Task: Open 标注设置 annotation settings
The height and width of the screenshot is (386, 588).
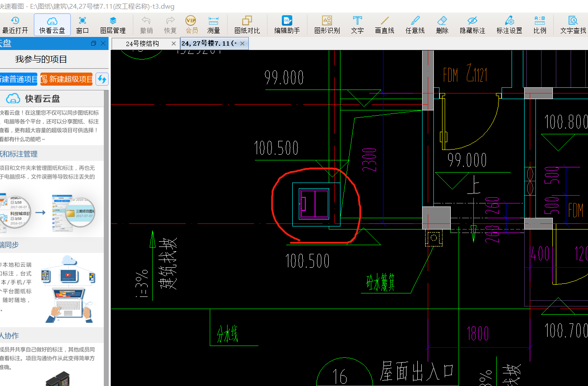Action: click(509, 25)
